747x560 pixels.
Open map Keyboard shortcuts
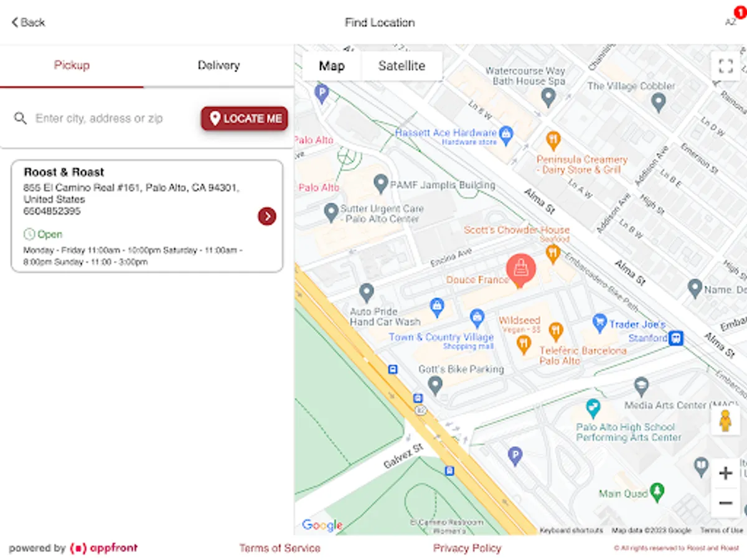click(x=571, y=531)
